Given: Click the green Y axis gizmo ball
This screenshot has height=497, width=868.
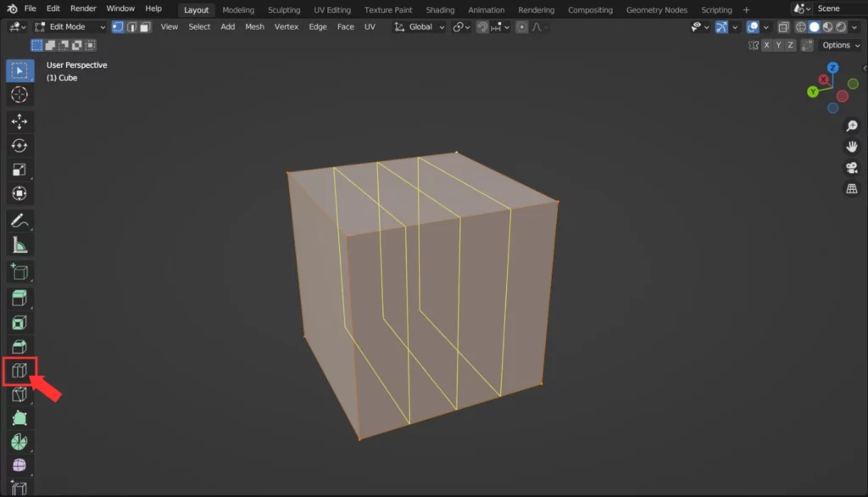Looking at the screenshot, I should click(x=813, y=92).
